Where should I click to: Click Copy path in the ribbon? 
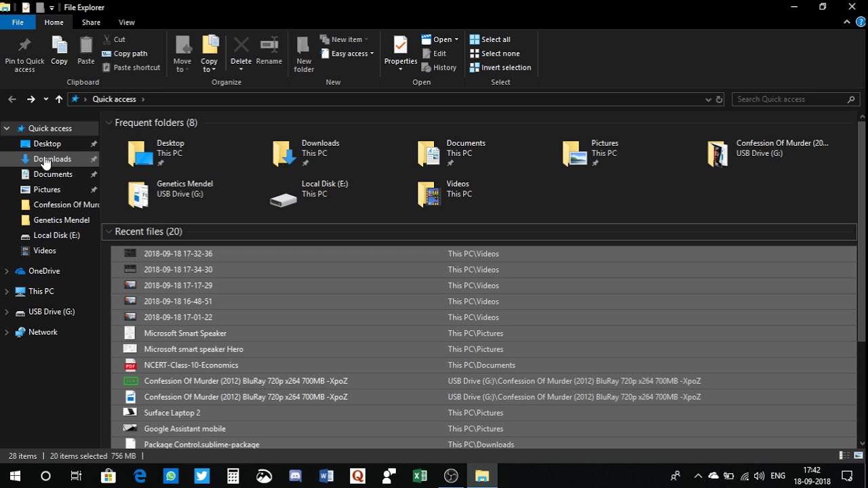[x=125, y=54]
